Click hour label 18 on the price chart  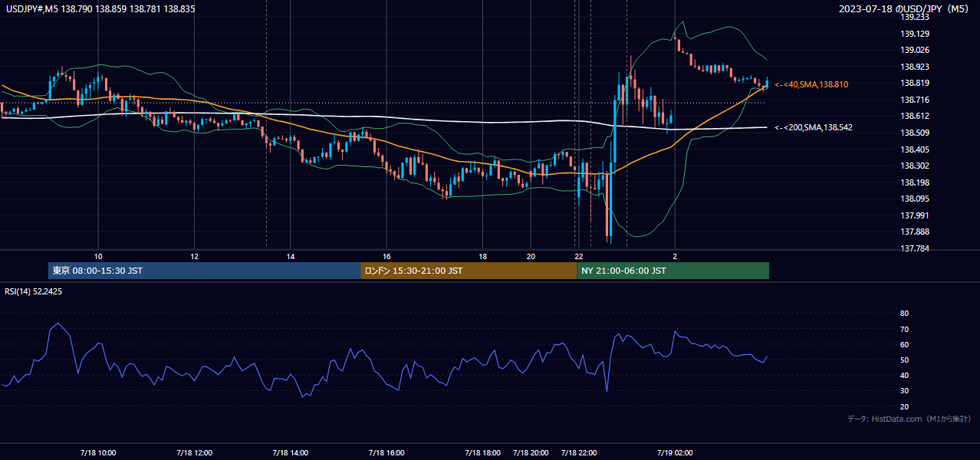pyautogui.click(x=483, y=256)
